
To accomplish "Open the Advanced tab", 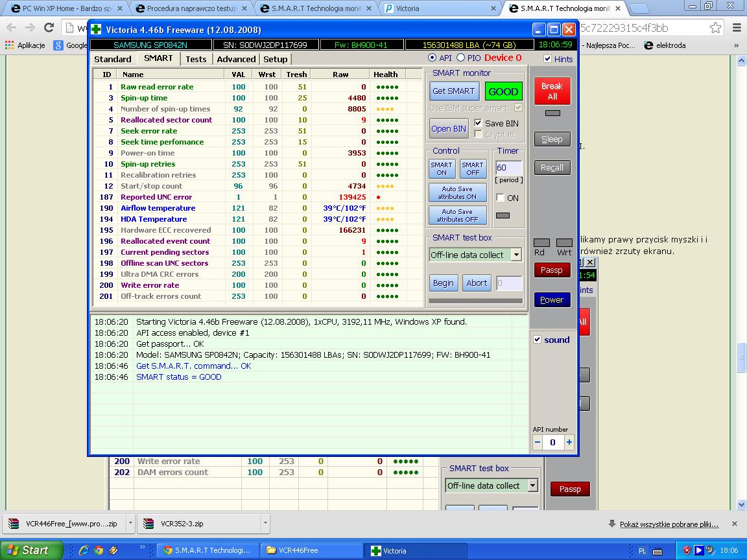I will pos(236,59).
